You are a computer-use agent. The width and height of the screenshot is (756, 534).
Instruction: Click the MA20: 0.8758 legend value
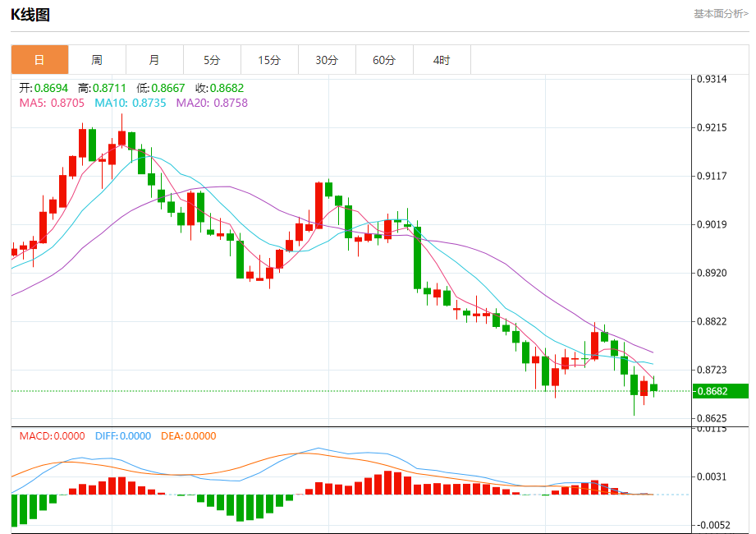point(212,103)
